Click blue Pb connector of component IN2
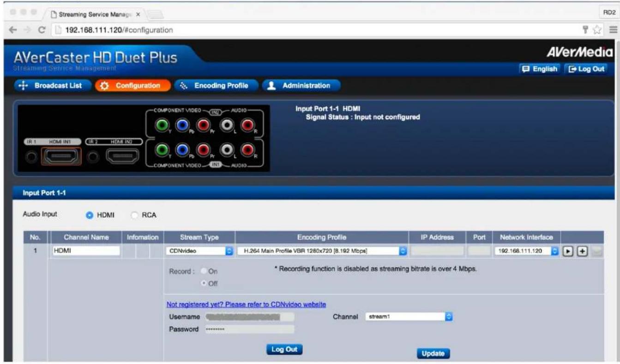The image size is (620, 364). tap(181, 125)
